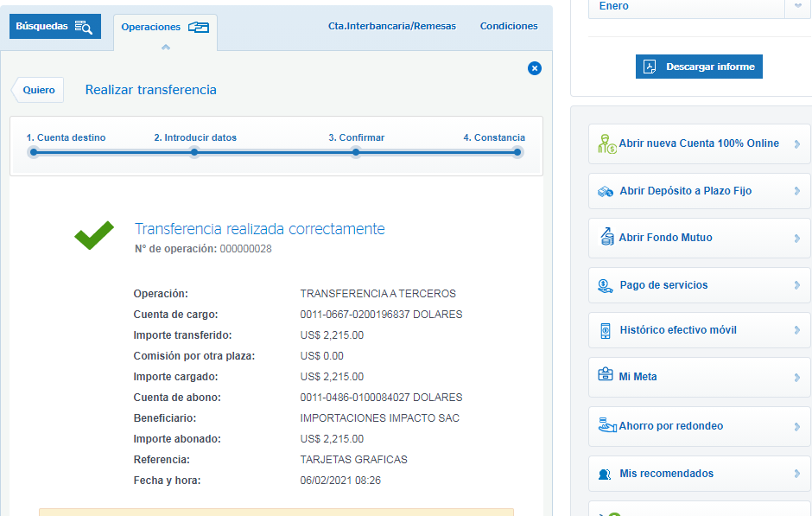Expand Abrir Fondo Mutuo chevron arrow
The height and width of the screenshot is (516, 812).
click(797, 239)
